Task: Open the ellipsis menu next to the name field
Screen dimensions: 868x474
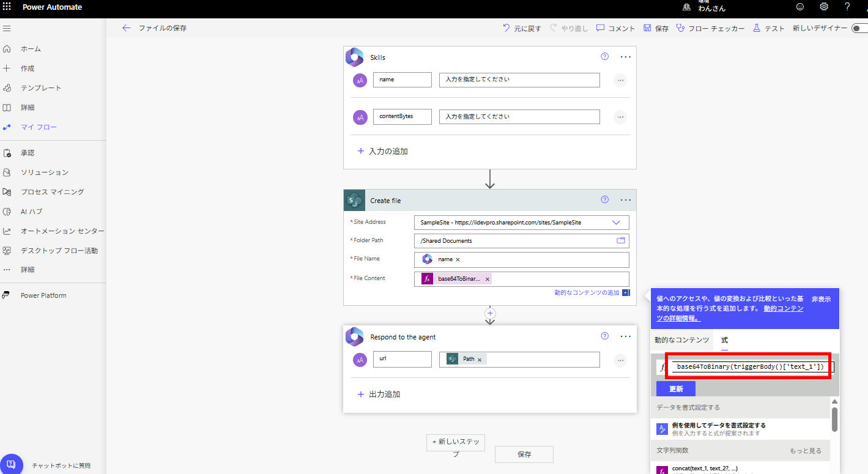Action: (x=620, y=80)
